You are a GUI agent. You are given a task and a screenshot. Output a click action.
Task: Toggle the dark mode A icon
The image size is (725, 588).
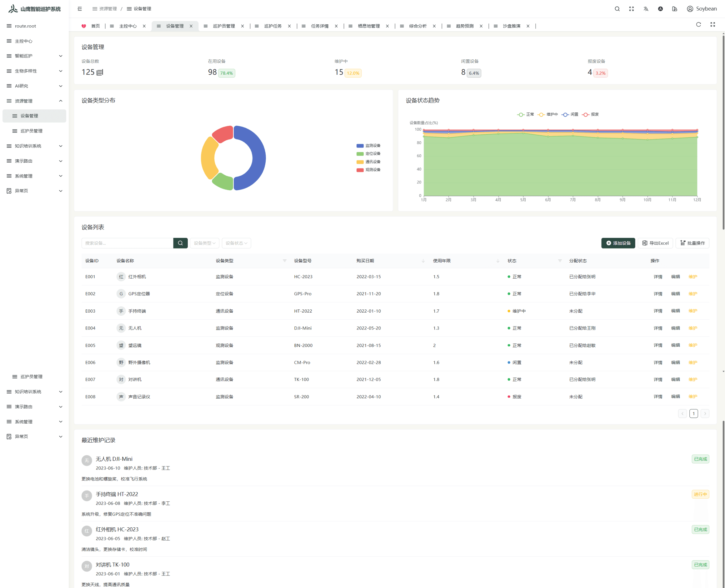pos(660,9)
